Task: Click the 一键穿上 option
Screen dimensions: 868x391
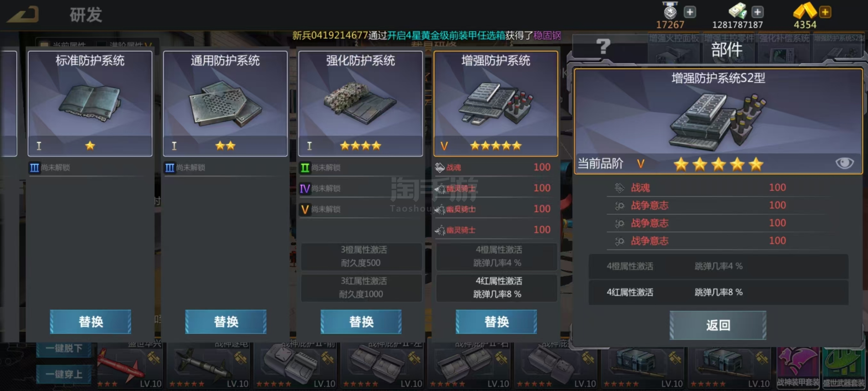Action: [64, 374]
